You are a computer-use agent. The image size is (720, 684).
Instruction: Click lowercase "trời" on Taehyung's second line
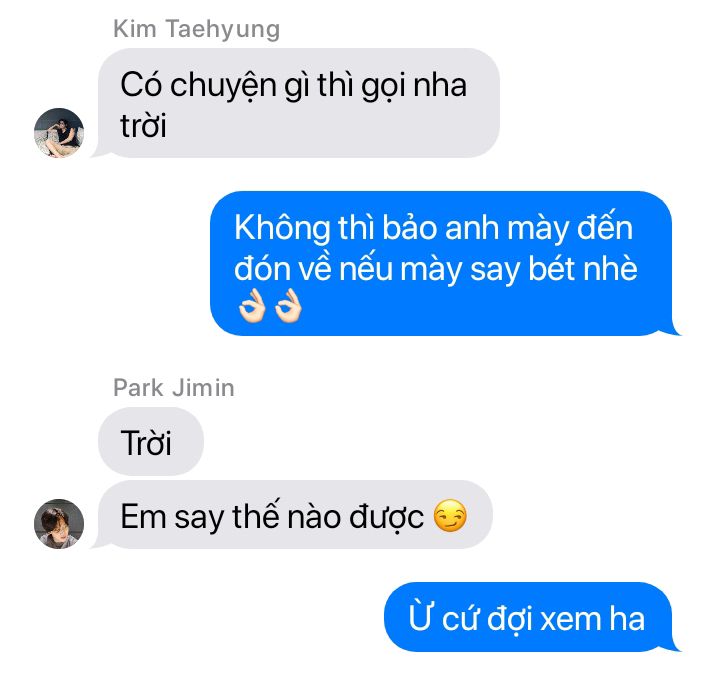(143, 125)
